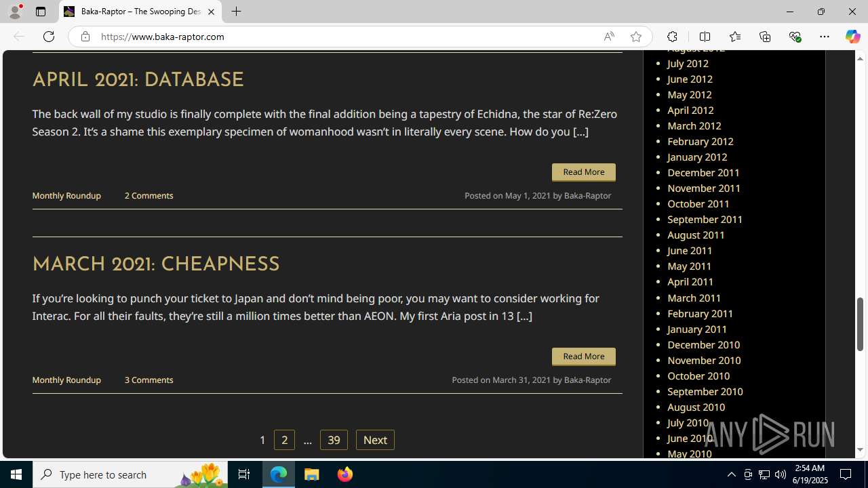The image size is (868, 488).
Task: Open Baka-Raptor author link on May 1 post
Action: pyautogui.click(x=587, y=195)
